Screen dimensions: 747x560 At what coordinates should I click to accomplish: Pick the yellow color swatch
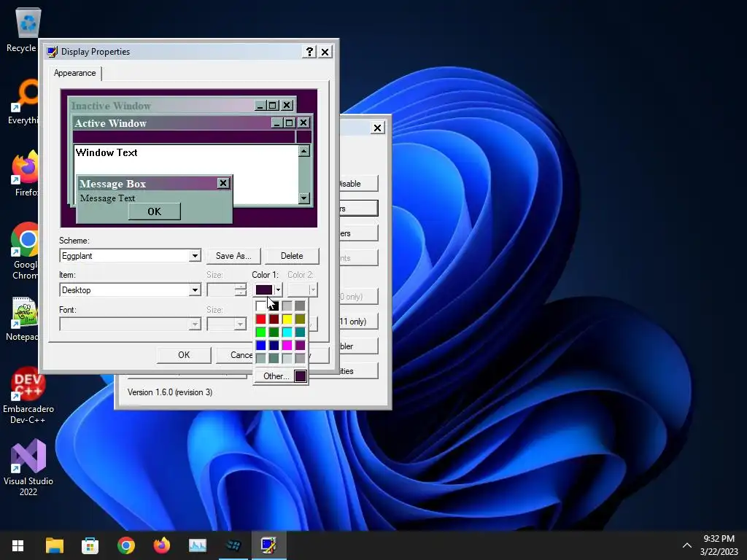point(287,319)
